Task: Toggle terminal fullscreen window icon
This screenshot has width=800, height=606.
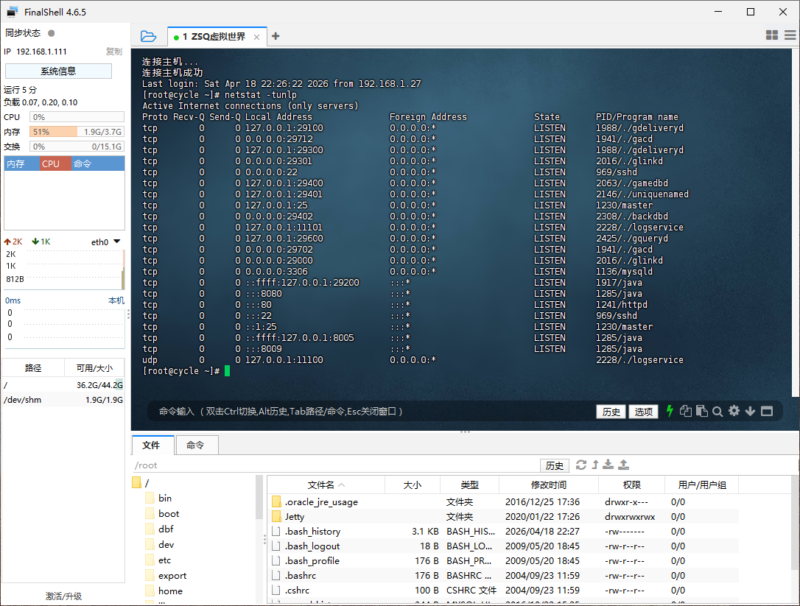Action: pos(766,411)
